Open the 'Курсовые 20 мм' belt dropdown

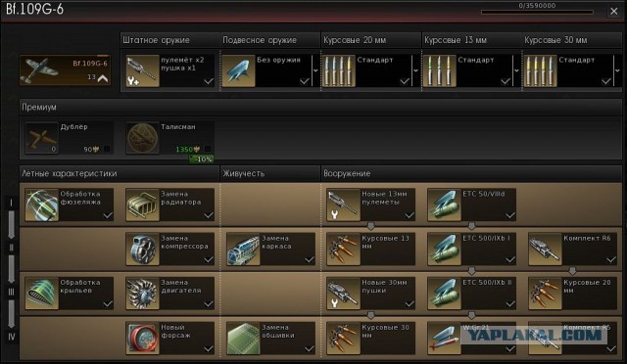(x=415, y=70)
